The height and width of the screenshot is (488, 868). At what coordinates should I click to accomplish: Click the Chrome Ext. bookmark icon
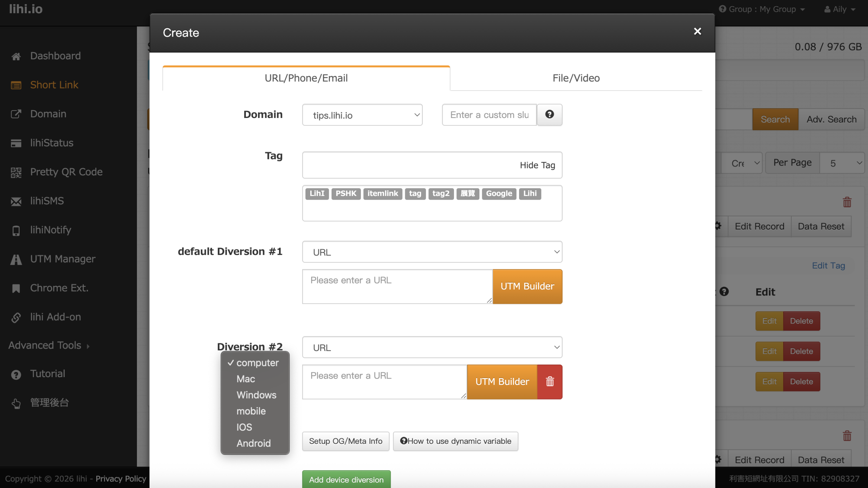[16, 288]
